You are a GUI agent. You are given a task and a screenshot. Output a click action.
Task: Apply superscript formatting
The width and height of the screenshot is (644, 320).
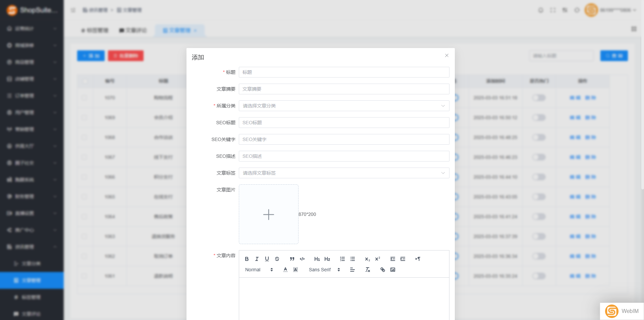click(x=377, y=259)
